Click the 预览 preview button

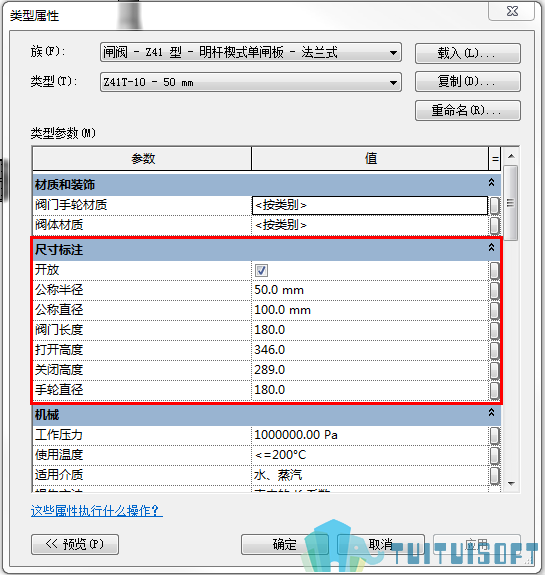(75, 544)
